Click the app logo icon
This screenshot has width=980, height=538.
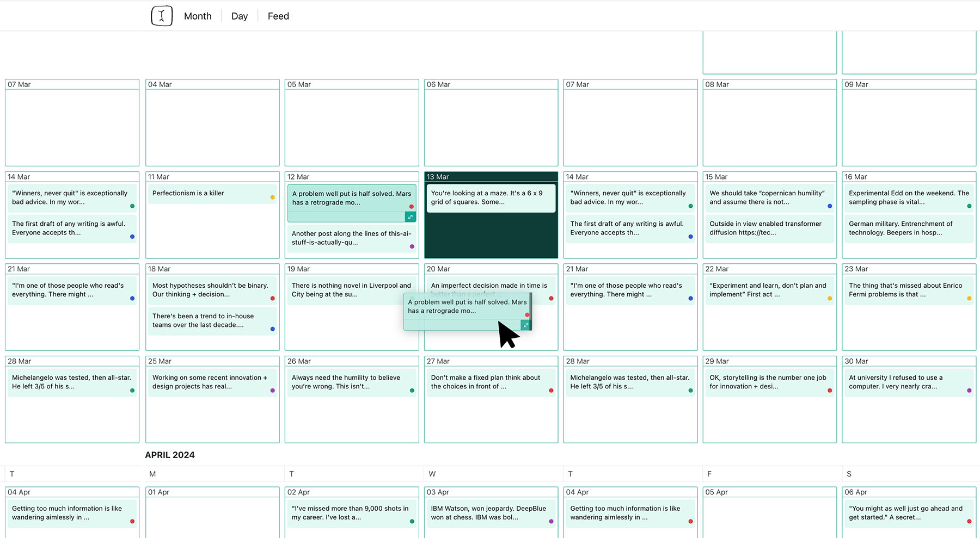point(162,16)
